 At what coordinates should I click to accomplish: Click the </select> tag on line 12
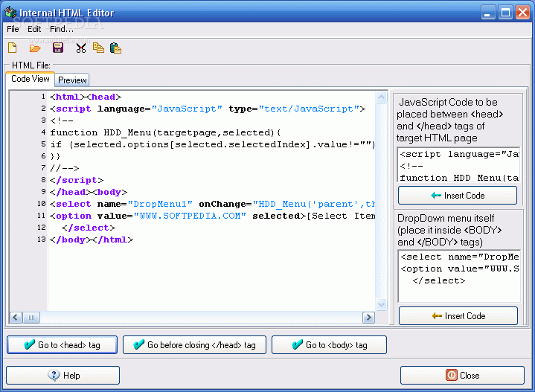pos(89,228)
